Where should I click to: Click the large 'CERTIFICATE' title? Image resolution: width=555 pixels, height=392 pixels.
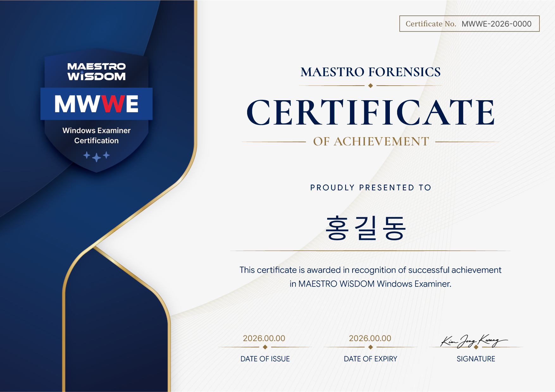click(x=371, y=112)
